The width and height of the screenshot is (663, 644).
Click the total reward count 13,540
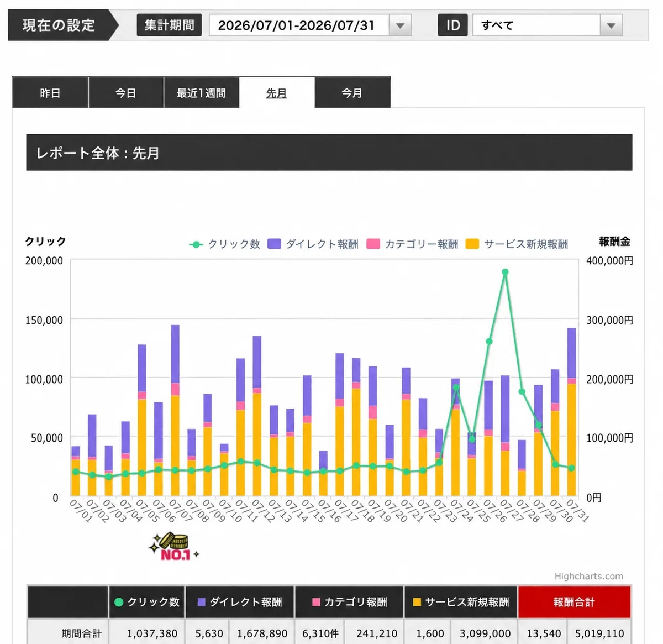(544, 633)
